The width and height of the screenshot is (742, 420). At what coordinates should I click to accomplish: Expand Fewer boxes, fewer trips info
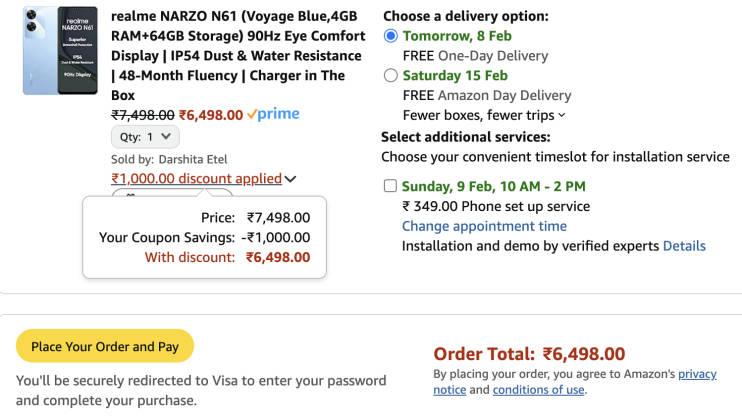coord(483,115)
